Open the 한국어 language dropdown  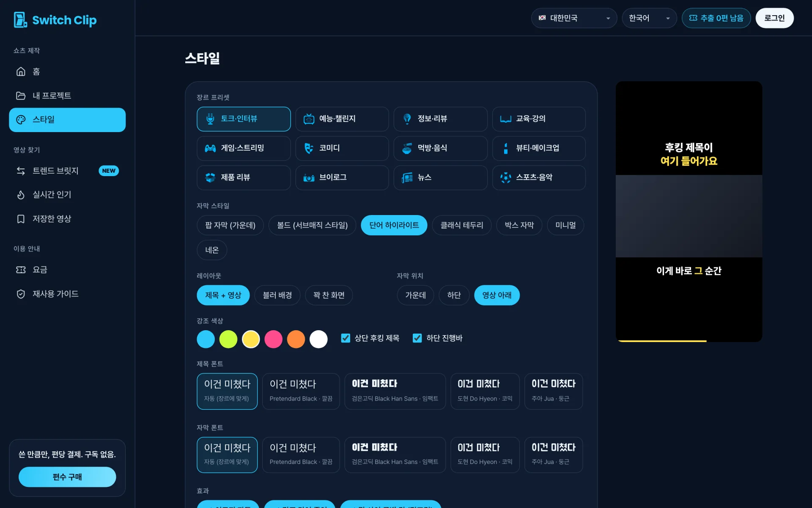pyautogui.click(x=649, y=18)
